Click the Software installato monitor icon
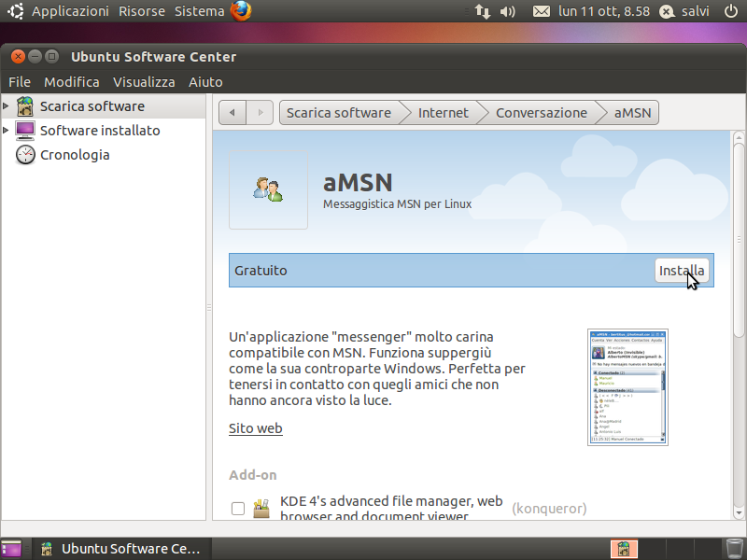The image size is (747, 560). pos(25,131)
